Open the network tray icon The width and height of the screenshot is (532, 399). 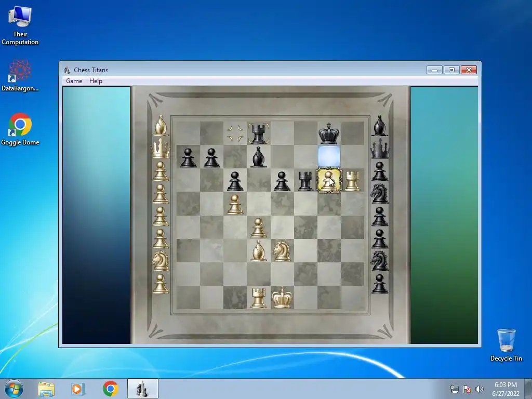454,389
